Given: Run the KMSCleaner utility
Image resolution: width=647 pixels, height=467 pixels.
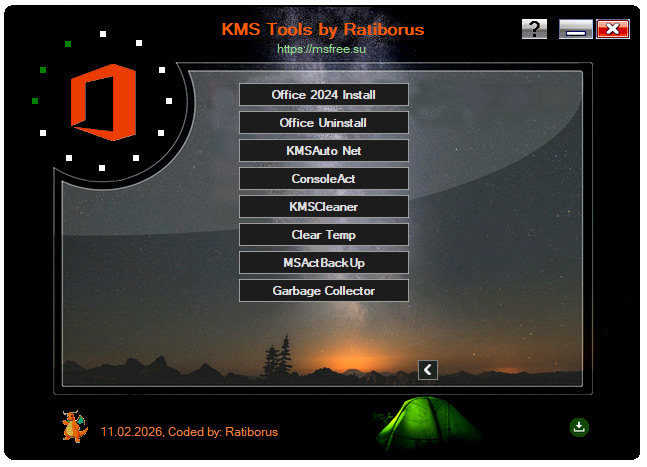Looking at the screenshot, I should pyautogui.click(x=324, y=207).
